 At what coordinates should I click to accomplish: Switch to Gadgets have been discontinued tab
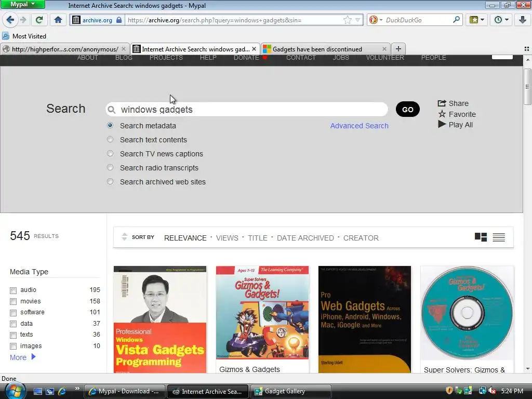(x=317, y=49)
